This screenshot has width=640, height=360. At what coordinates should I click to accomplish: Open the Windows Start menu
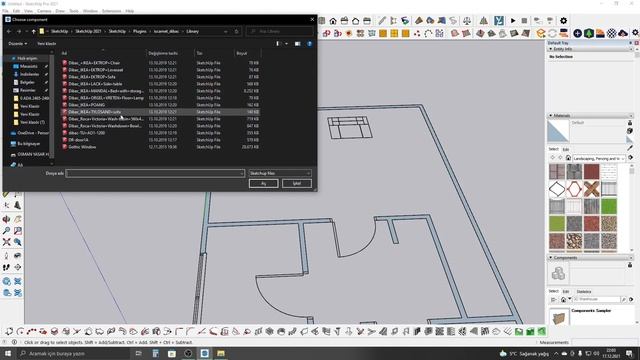[x=8, y=353]
